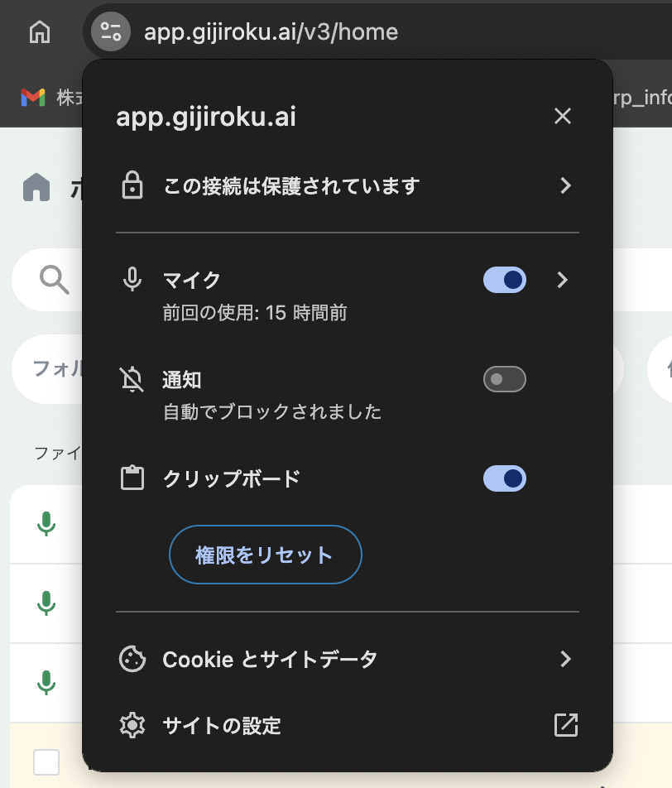The width and height of the screenshot is (672, 788).
Task: Open the Gmail bookmark icon
Action: pyautogui.click(x=33, y=98)
